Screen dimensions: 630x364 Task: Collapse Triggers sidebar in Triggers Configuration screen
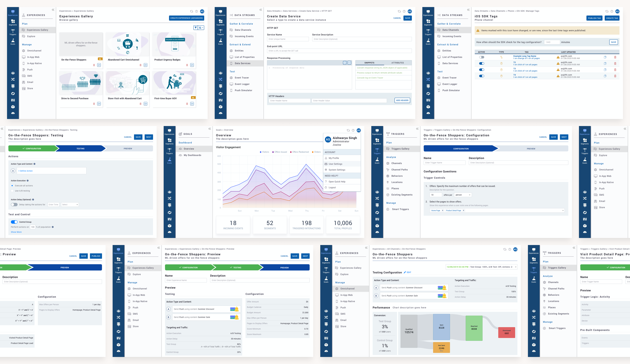pyautogui.click(x=417, y=129)
